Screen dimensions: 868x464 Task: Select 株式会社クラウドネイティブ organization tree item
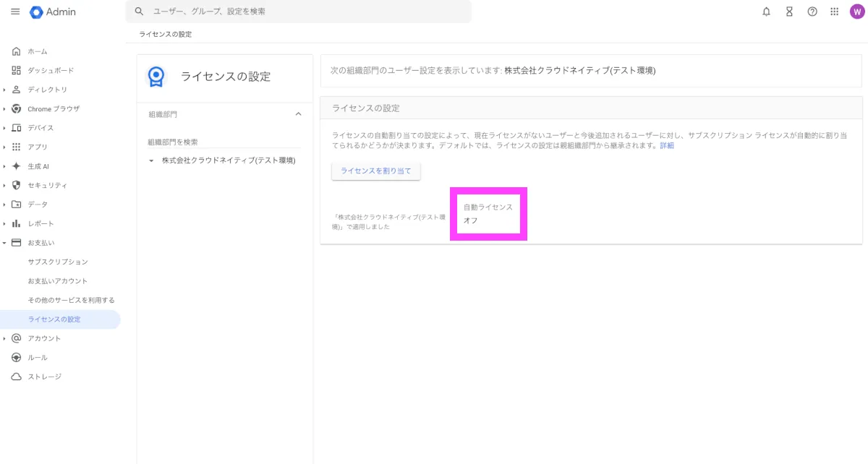click(229, 160)
